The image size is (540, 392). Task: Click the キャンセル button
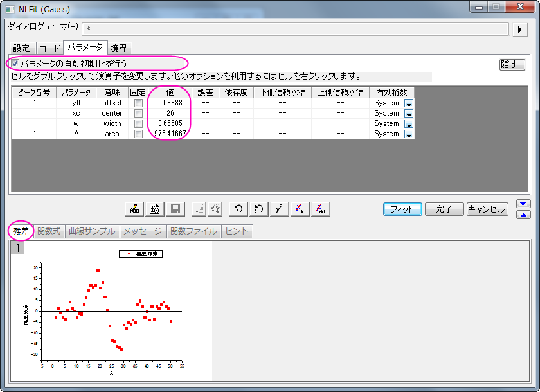[487, 209]
